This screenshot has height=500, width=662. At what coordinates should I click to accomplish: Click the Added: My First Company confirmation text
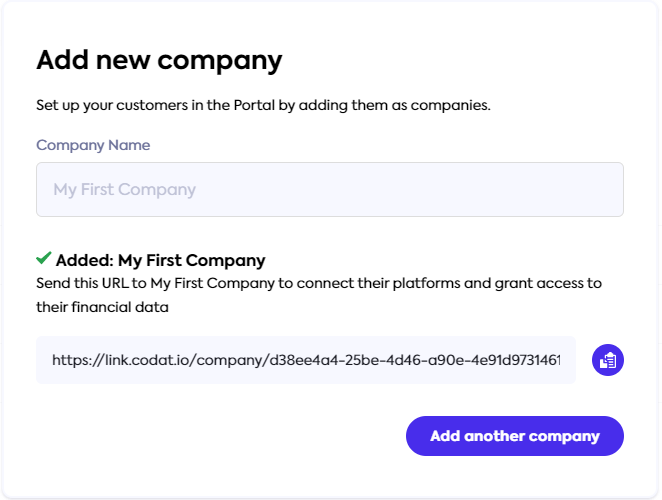point(160,261)
